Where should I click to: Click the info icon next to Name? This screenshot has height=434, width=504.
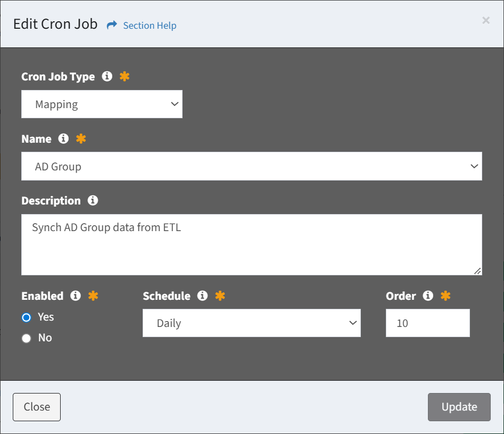(x=63, y=138)
